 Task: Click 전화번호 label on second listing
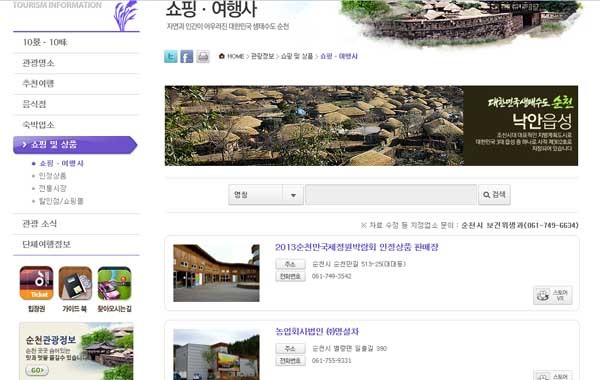[x=290, y=360]
